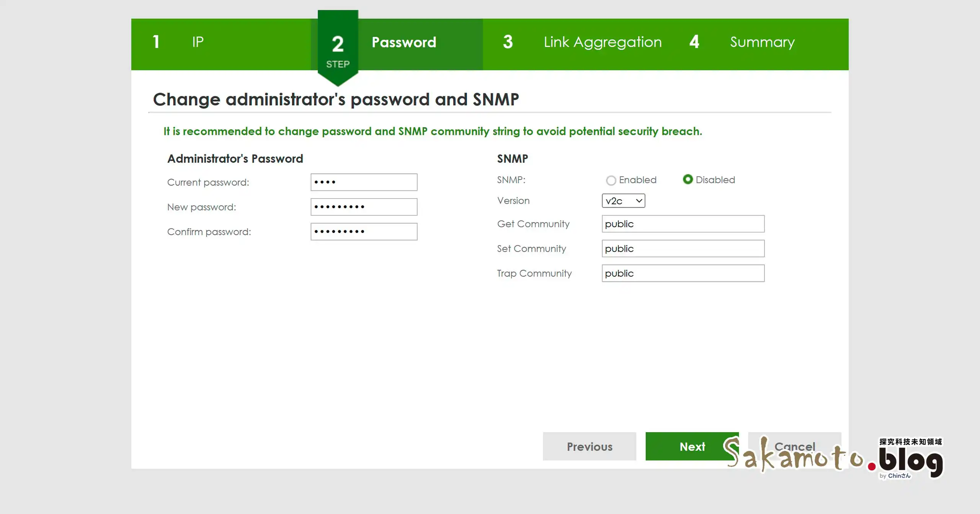The width and height of the screenshot is (980, 514).
Task: Edit the Set Community field
Action: coord(683,249)
